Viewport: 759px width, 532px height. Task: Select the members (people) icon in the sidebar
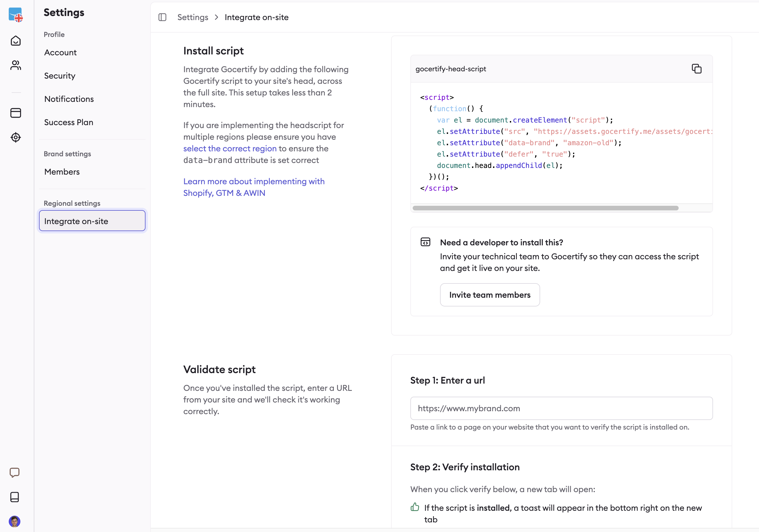click(x=15, y=65)
